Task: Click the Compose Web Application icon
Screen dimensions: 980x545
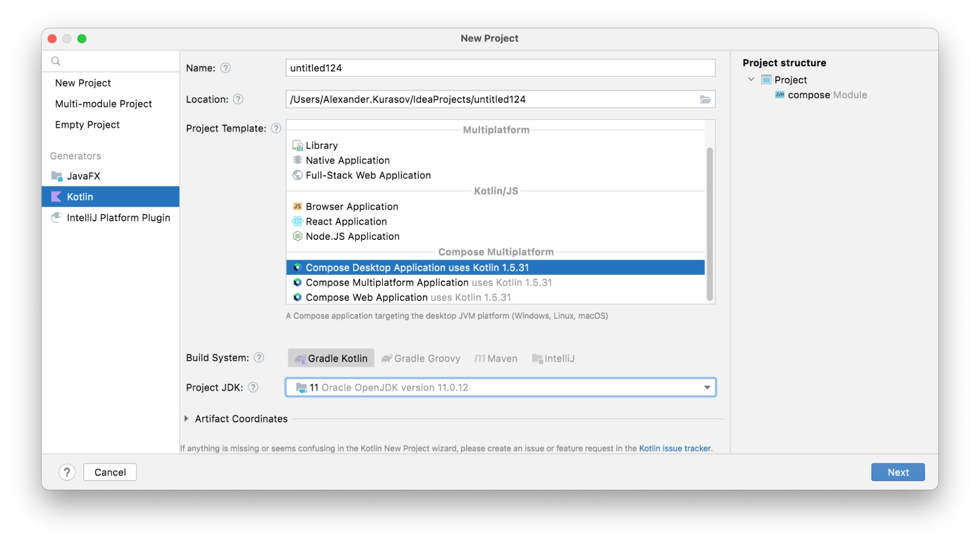Action: [297, 297]
